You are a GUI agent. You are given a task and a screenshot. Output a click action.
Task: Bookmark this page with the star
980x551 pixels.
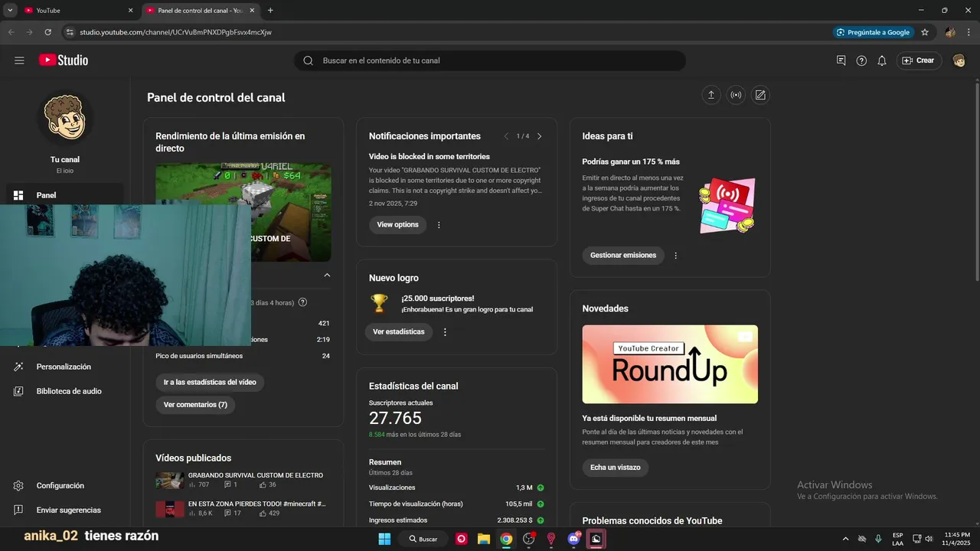tap(925, 32)
